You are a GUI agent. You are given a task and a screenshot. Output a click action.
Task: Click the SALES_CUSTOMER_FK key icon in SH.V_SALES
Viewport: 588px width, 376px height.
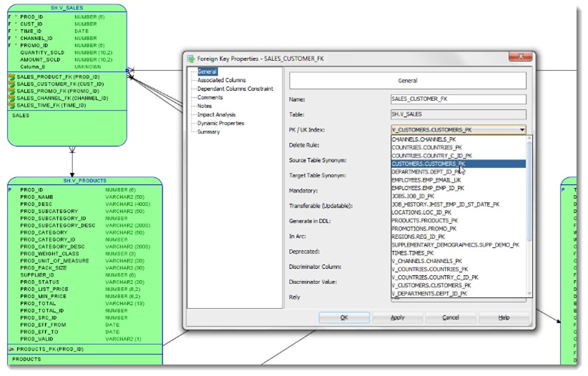click(11, 84)
